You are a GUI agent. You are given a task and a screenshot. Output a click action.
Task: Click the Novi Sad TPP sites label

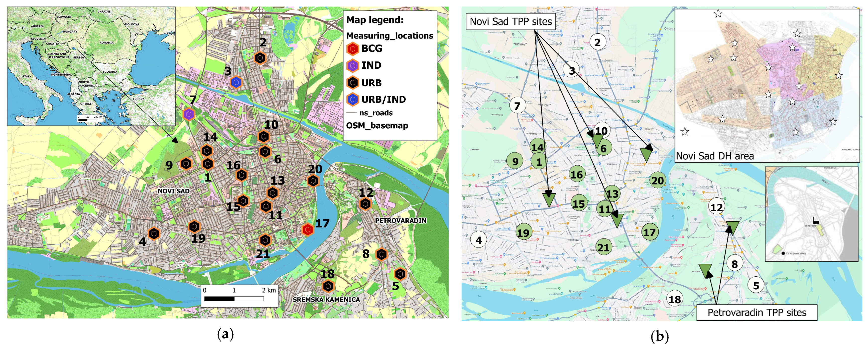(x=510, y=22)
